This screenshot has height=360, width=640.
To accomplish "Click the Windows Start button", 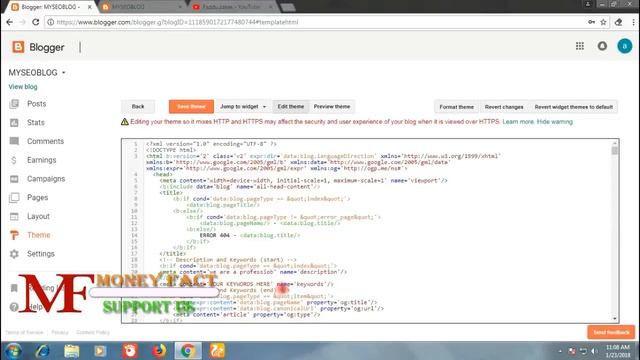I will point(13,351).
